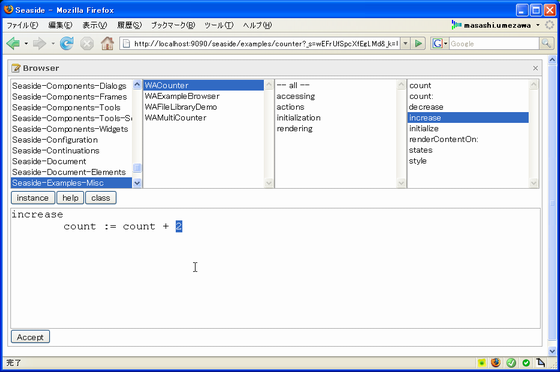Click the instance button
The width and height of the screenshot is (560, 372).
32,198
